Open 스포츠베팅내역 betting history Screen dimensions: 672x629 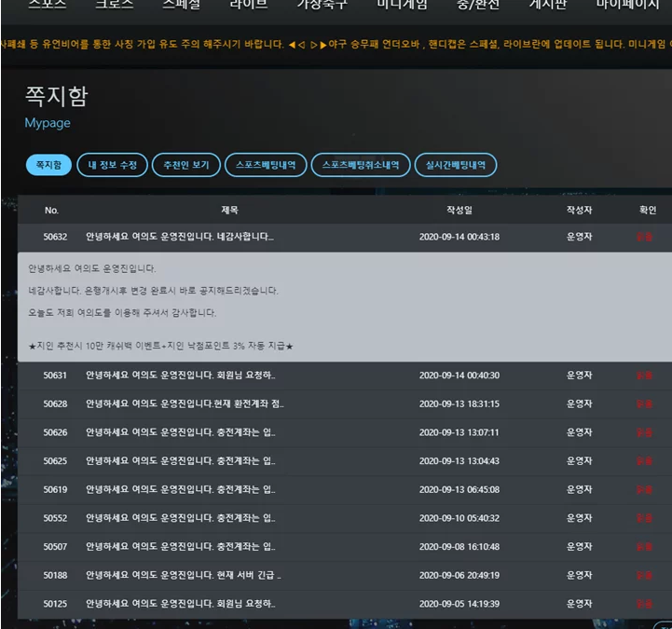coord(266,165)
